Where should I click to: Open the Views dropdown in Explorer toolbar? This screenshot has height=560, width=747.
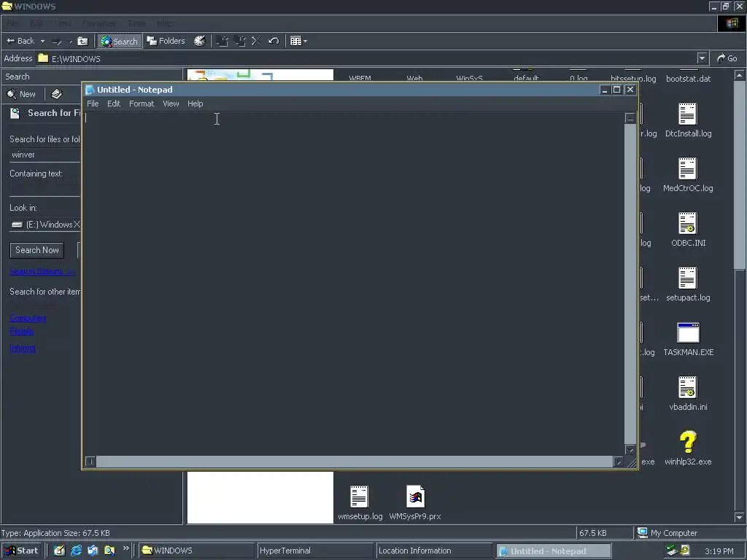[x=298, y=42]
